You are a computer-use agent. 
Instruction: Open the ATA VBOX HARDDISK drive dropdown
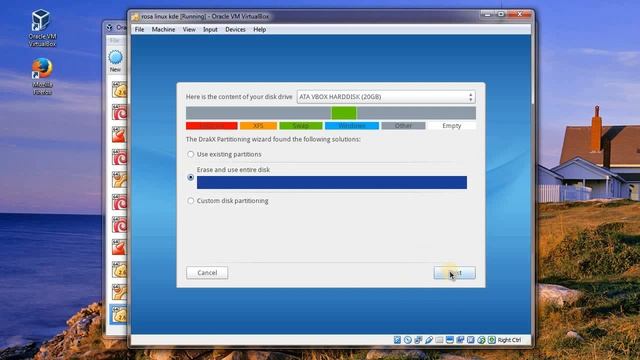pyautogui.click(x=386, y=97)
